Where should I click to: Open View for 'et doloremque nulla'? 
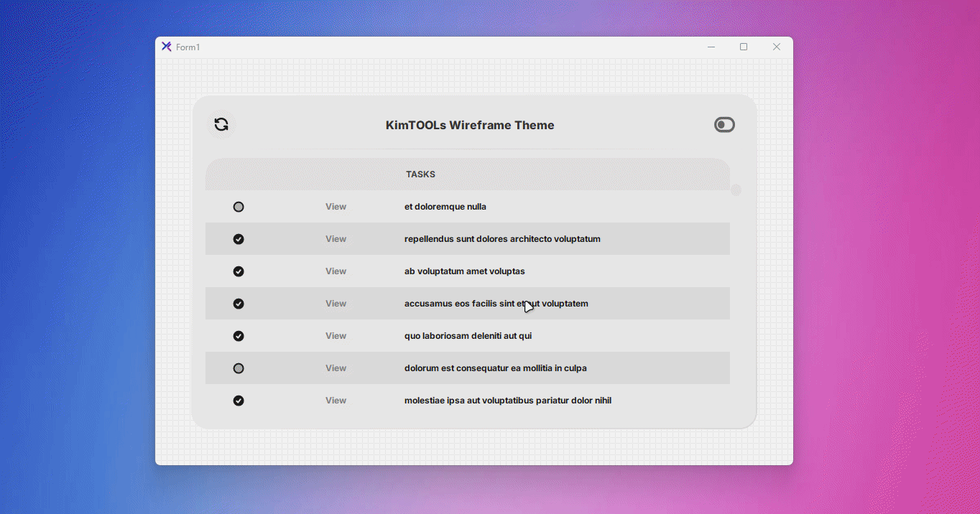[336, 207]
